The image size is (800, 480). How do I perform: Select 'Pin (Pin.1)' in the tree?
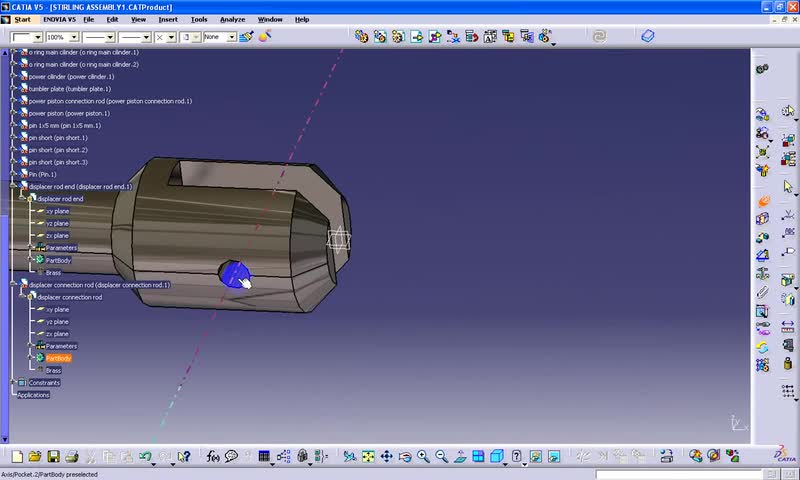point(42,174)
